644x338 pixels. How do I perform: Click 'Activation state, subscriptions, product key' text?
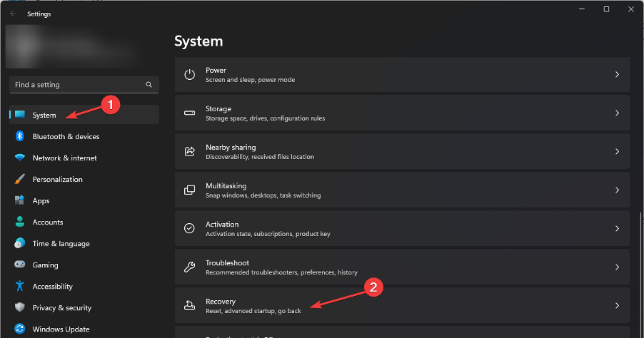coord(268,234)
